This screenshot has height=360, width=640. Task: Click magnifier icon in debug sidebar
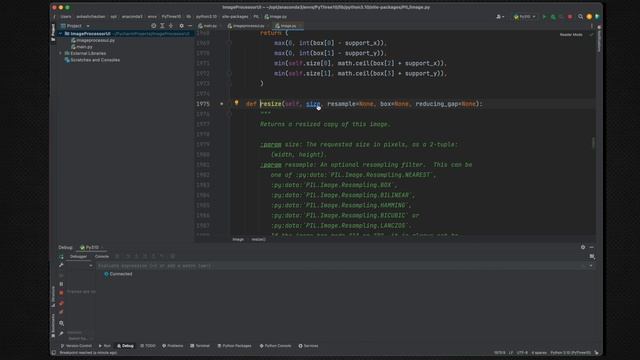tap(61, 323)
